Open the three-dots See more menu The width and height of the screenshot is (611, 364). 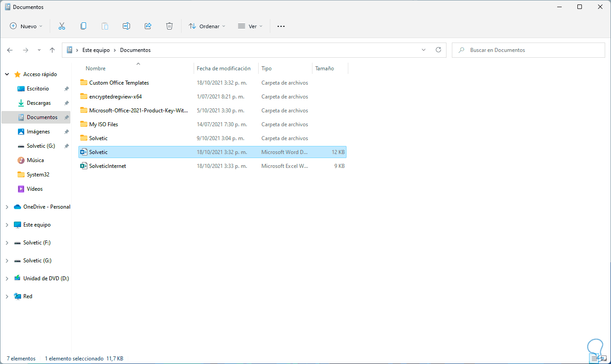pos(281,26)
